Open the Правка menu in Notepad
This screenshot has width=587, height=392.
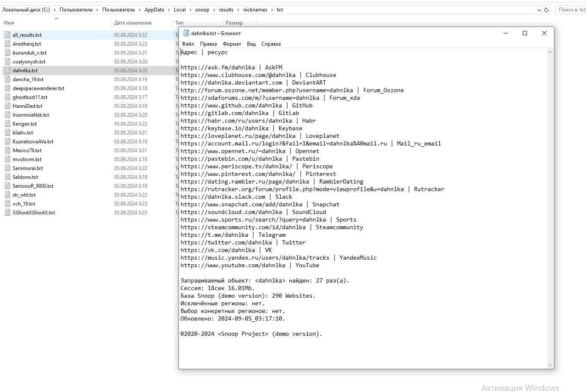tap(208, 44)
